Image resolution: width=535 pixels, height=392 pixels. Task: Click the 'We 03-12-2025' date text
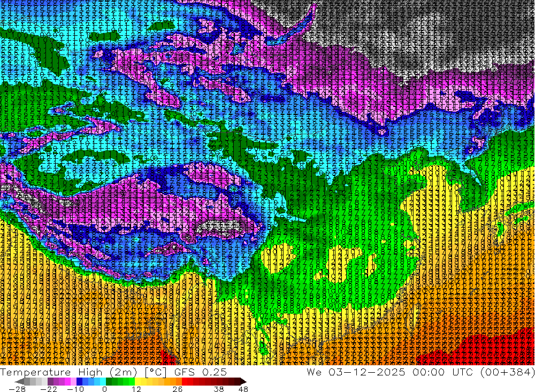tap(356, 372)
